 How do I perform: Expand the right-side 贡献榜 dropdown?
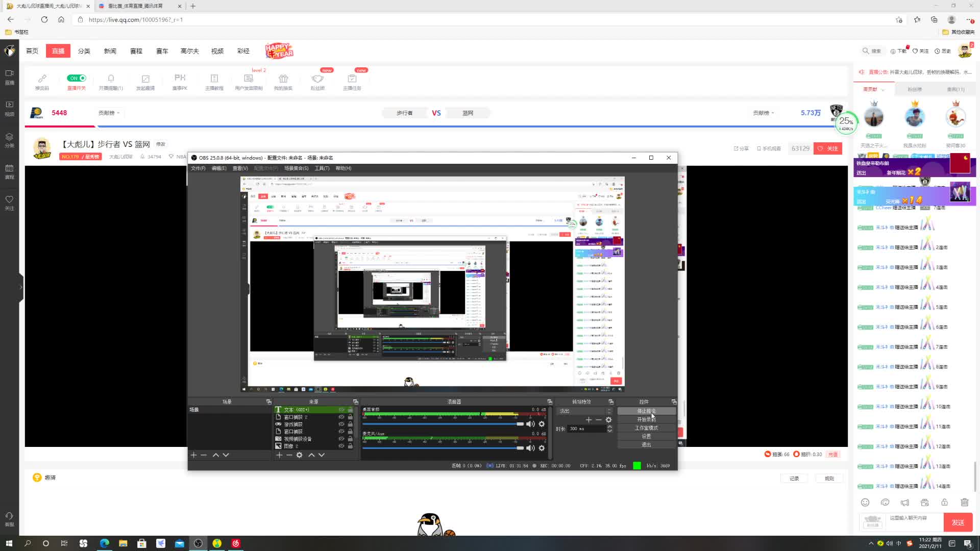pos(764,113)
